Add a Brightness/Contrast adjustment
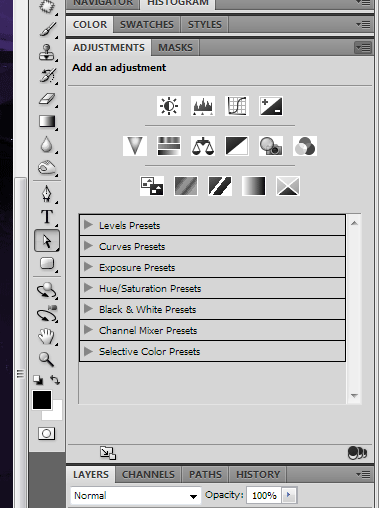The image size is (379, 508). pos(169,106)
